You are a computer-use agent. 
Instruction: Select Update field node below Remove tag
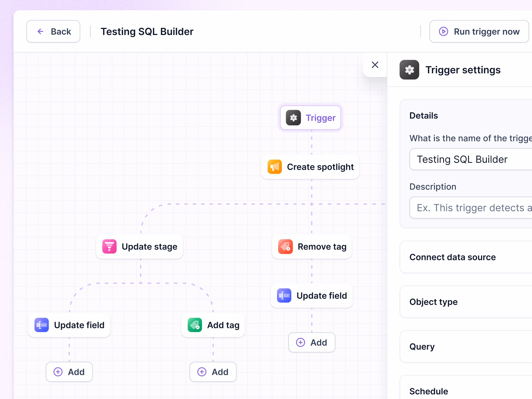pos(312,296)
